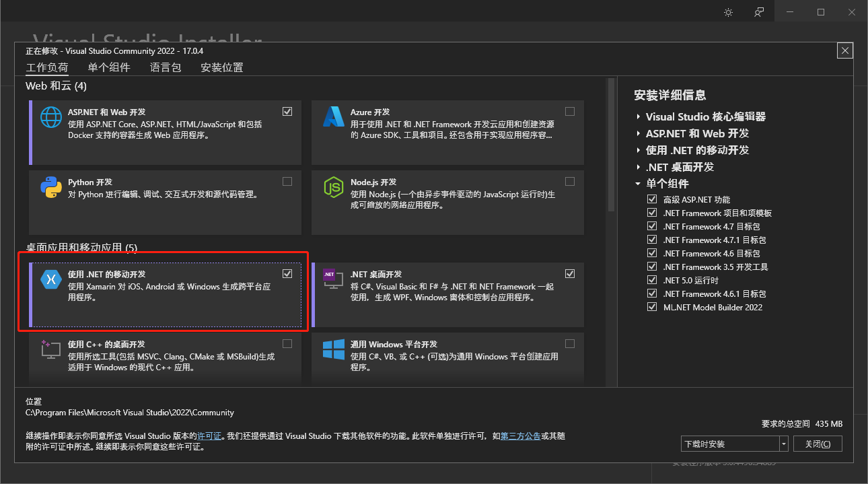Open the 许可证 license link

click(210, 436)
